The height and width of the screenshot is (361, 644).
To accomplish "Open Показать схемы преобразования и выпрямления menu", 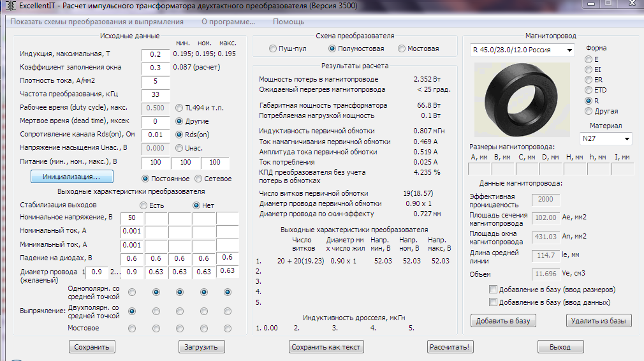I will coord(97,22).
